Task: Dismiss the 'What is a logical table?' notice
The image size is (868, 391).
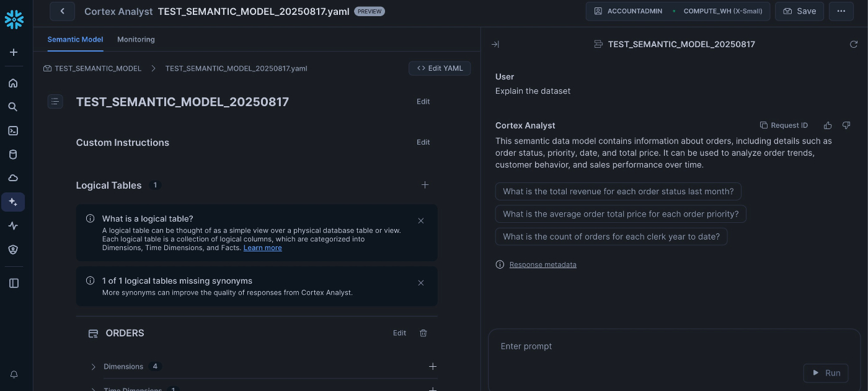Action: 421,221
